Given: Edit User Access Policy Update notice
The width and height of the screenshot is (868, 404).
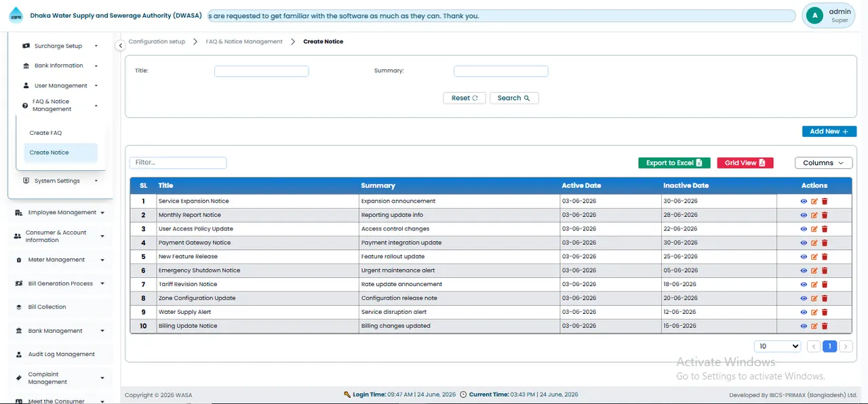Looking at the screenshot, I should point(814,229).
